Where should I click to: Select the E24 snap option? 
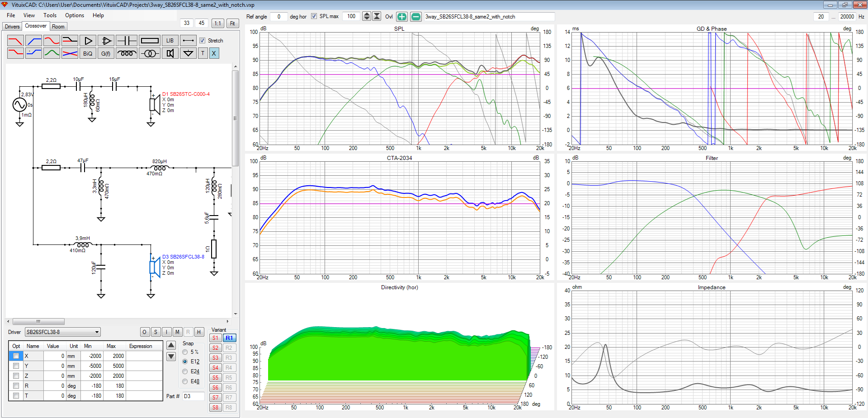click(185, 371)
